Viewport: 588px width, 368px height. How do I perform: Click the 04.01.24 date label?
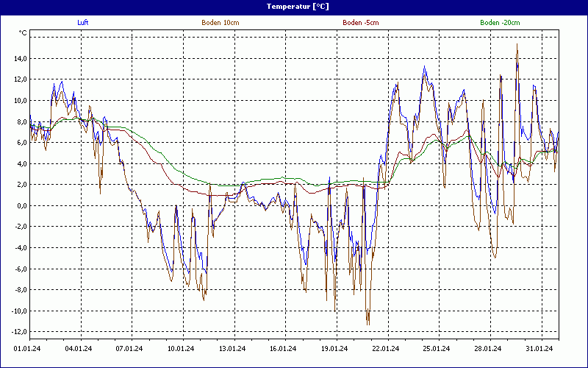pyautogui.click(x=79, y=349)
